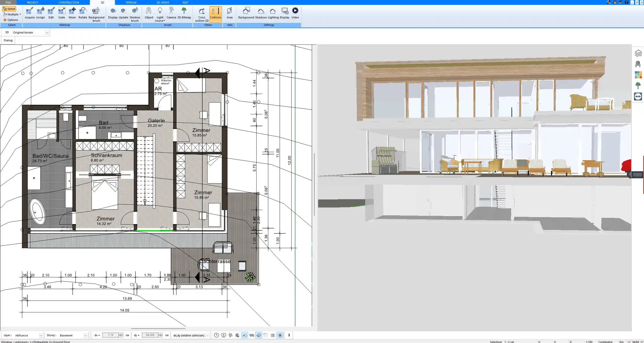Switch to the CONSTRUCTION ribbon tab

68,3
